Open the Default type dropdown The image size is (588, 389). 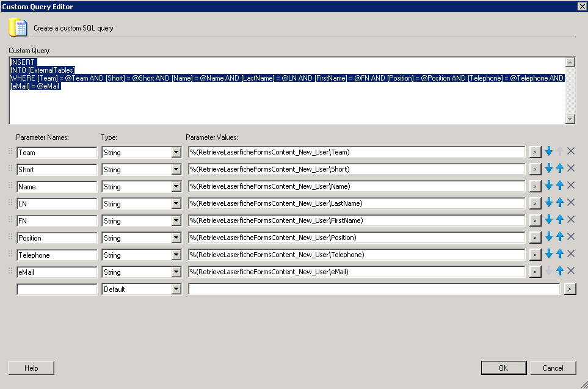pos(176,289)
